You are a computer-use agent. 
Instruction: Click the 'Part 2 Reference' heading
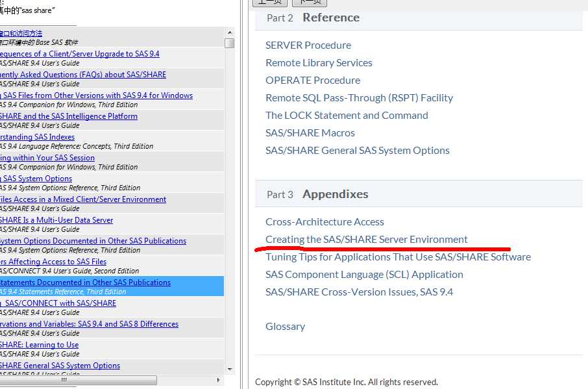313,18
